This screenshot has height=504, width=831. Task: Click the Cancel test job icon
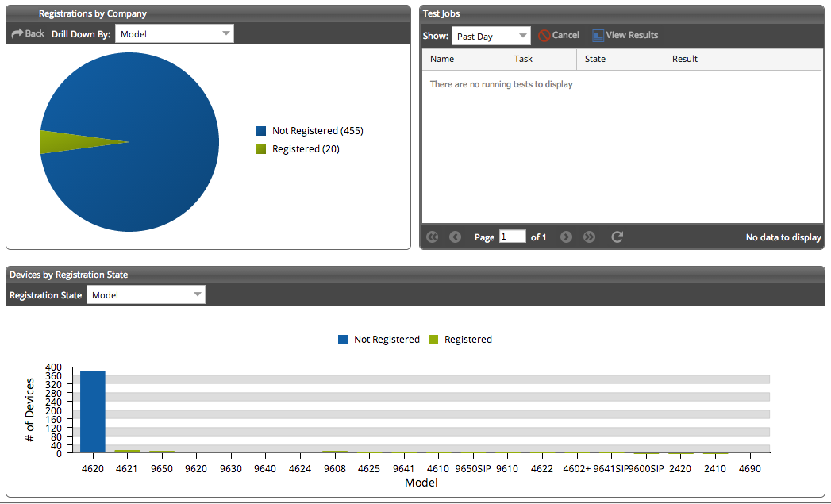(x=544, y=36)
